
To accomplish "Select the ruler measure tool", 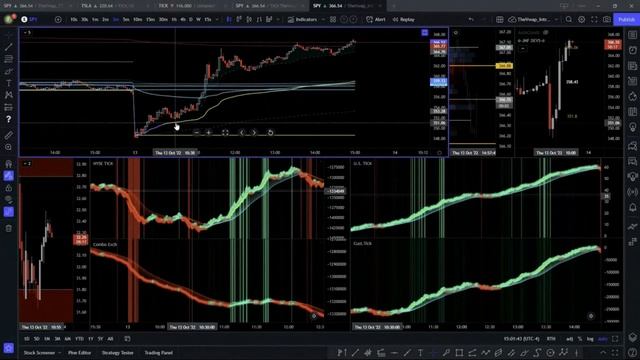I will [x=9, y=135].
